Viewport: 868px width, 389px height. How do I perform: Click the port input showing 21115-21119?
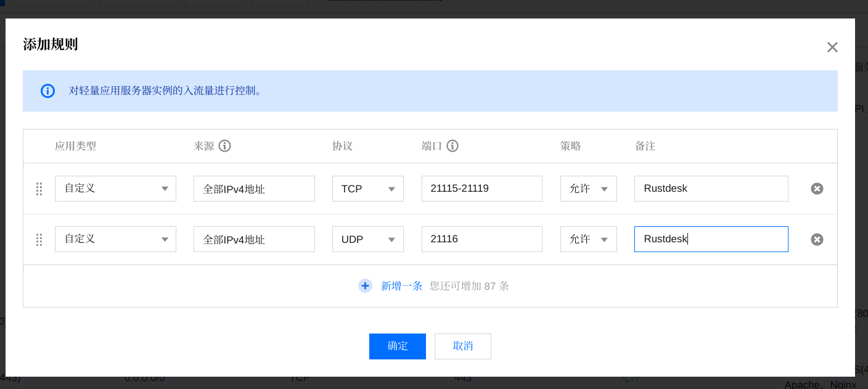click(x=481, y=189)
